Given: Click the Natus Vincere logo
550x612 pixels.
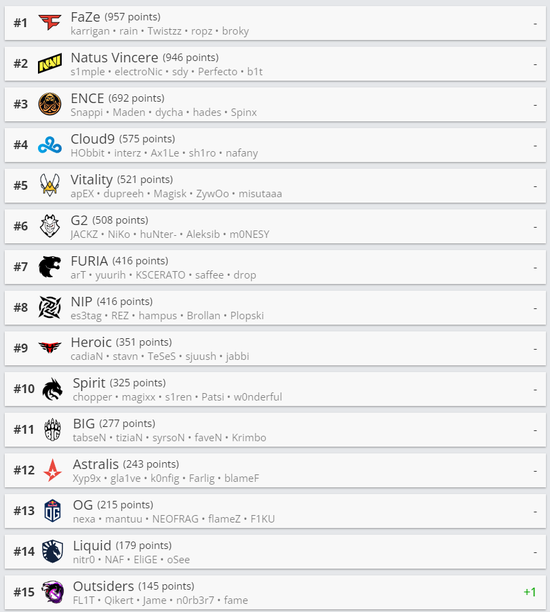Looking at the screenshot, I should (50, 63).
